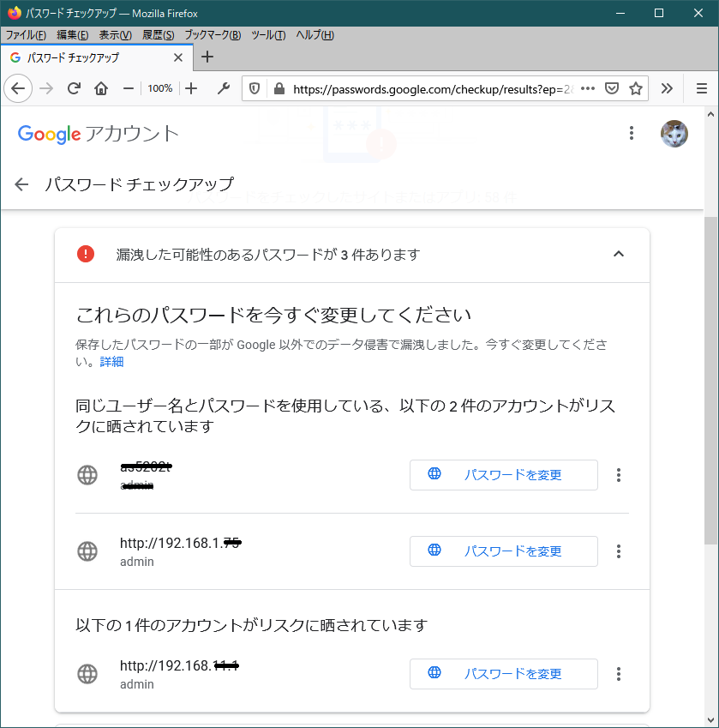Screen dimensions: 719x728
Task: Save page to Pocket
Action: click(x=612, y=88)
